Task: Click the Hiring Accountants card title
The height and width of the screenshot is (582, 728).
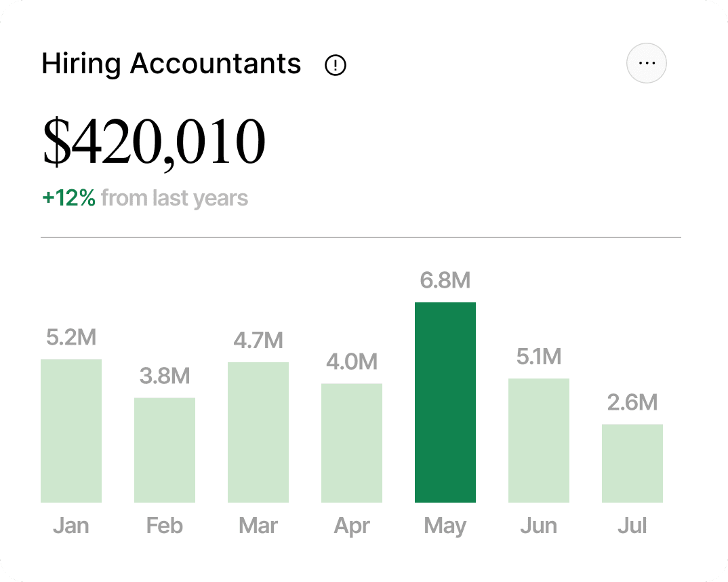Action: tap(171, 64)
